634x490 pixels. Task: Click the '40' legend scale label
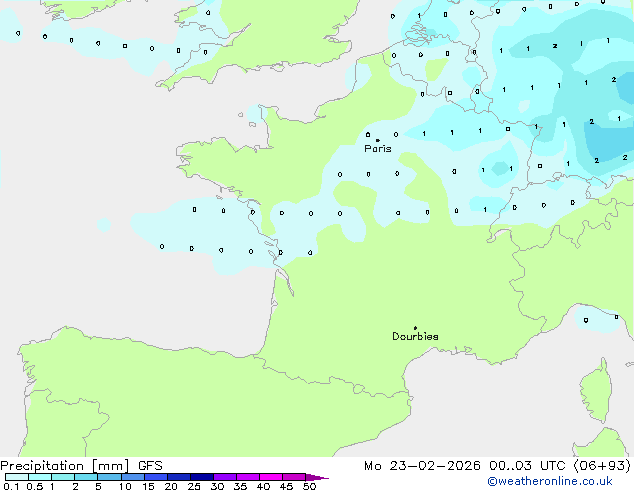point(263,486)
